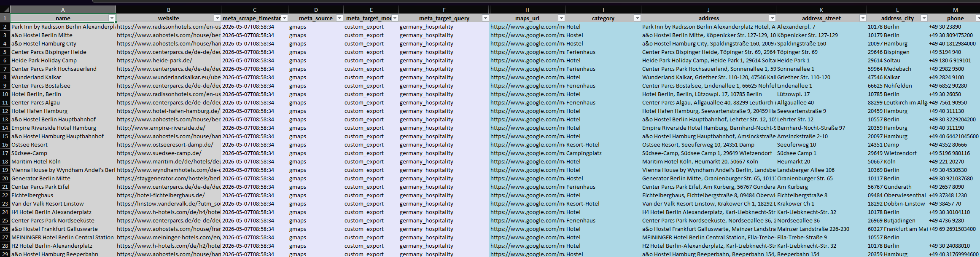The width and height of the screenshot is (980, 257).
Task: Open the address column filter dropdown
Action: [772, 18]
